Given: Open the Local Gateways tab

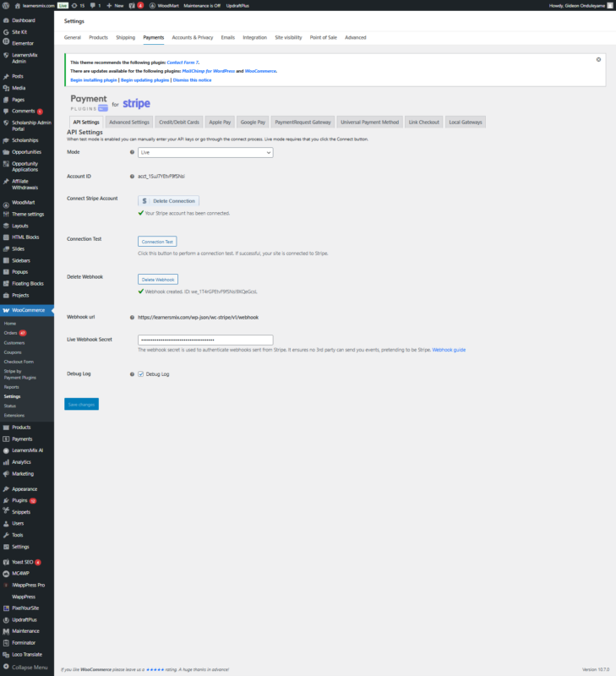Looking at the screenshot, I should point(466,123).
